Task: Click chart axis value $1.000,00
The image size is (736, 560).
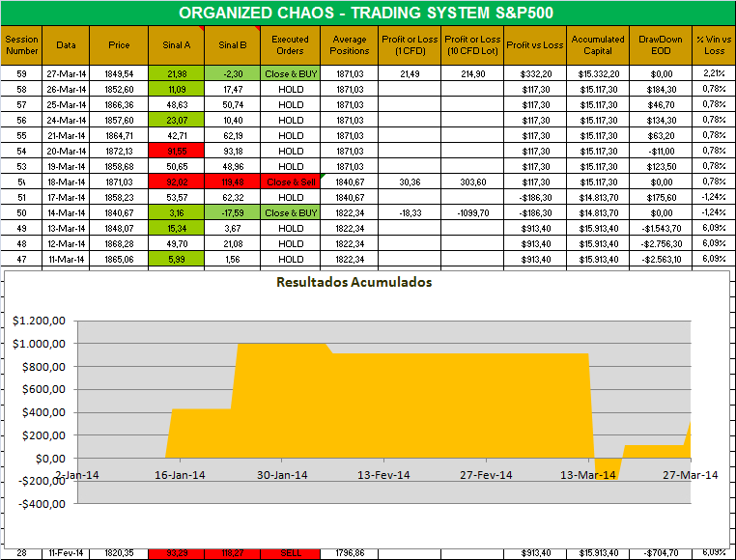Action: 39,344
